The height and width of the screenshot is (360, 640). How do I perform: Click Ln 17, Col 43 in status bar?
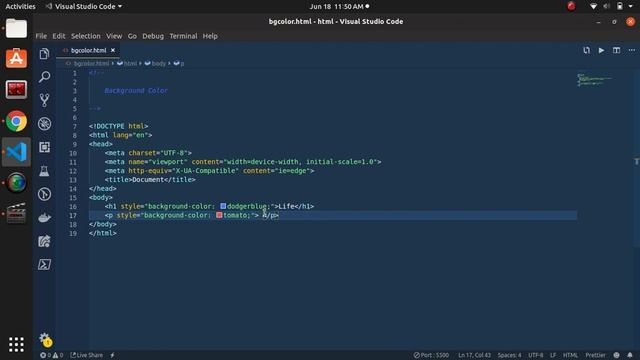point(474,355)
